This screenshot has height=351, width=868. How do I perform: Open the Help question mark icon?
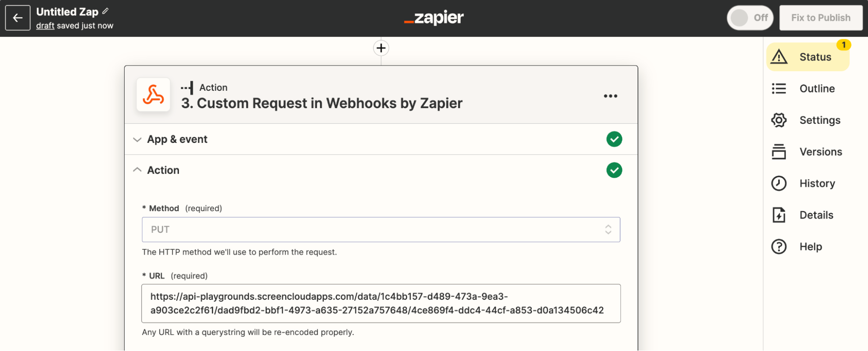coord(779,247)
